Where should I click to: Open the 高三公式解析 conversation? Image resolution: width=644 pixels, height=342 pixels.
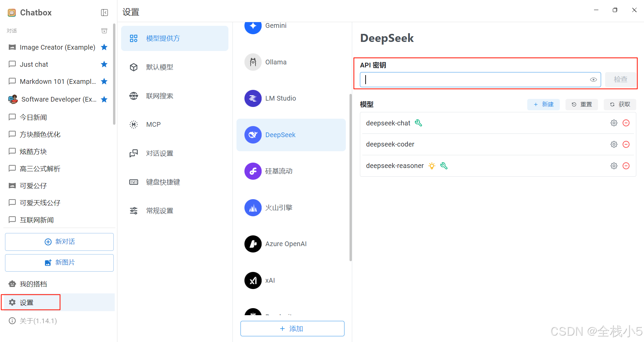tap(58, 169)
